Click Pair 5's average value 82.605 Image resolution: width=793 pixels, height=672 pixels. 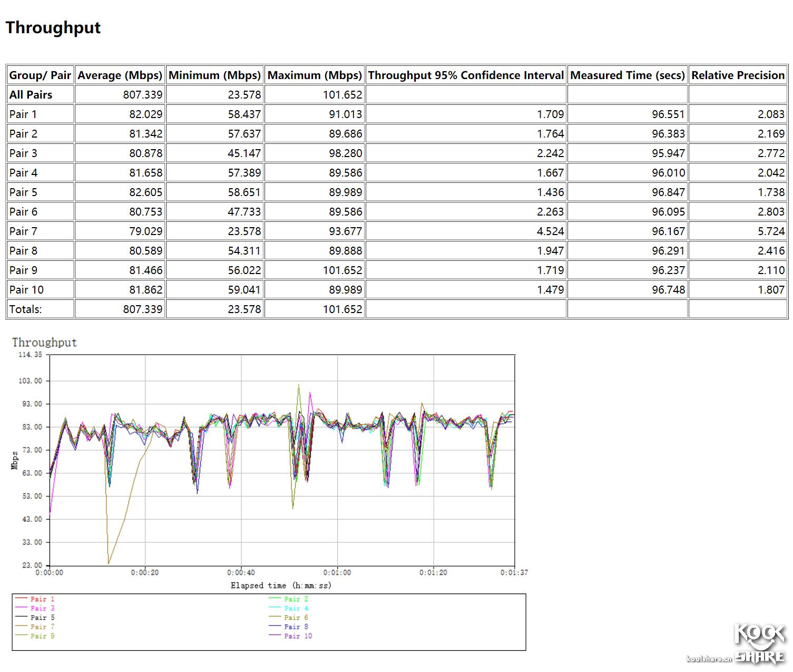coord(146,192)
